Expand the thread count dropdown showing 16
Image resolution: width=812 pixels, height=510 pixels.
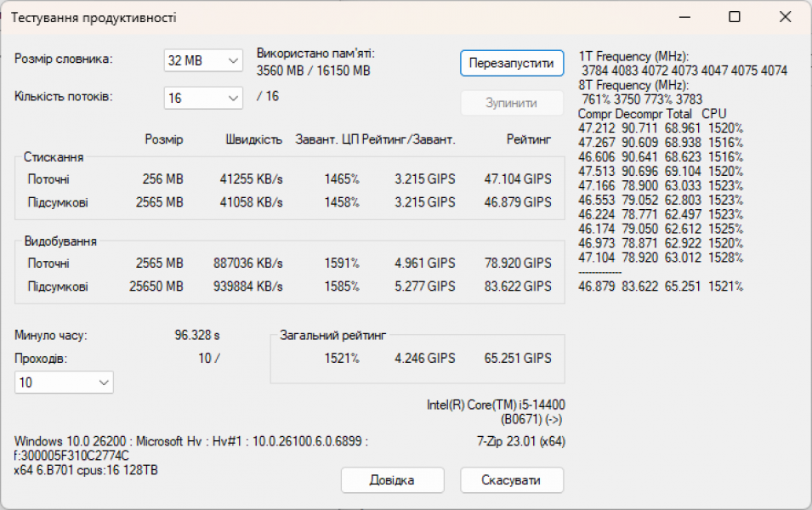203,99
